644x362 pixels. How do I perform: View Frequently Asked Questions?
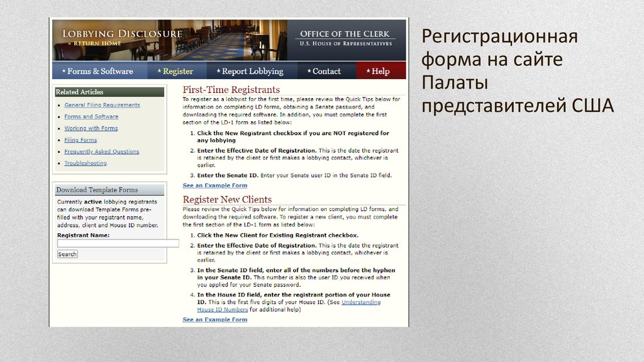pos(101,151)
